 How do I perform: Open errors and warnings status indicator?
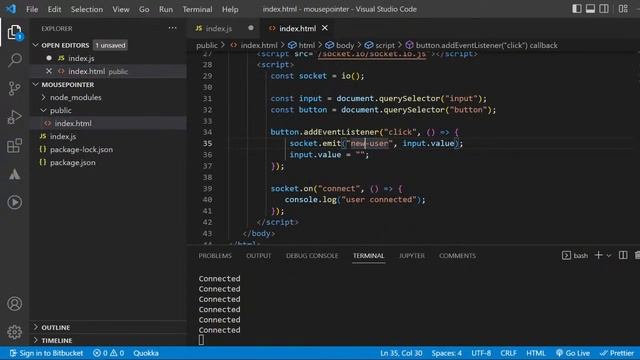coord(109,353)
